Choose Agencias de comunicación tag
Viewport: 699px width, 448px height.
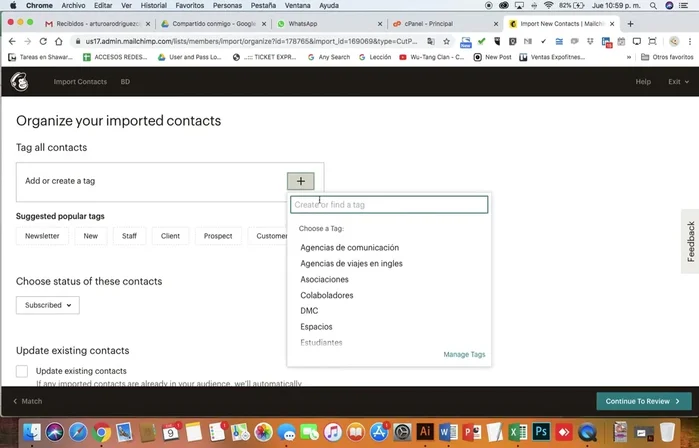click(x=350, y=247)
